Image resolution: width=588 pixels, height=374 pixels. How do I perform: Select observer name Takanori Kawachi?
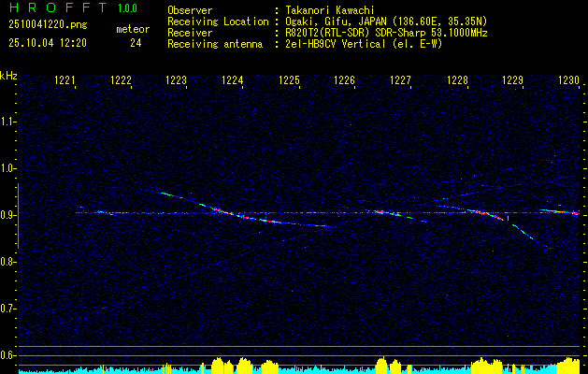(x=330, y=10)
